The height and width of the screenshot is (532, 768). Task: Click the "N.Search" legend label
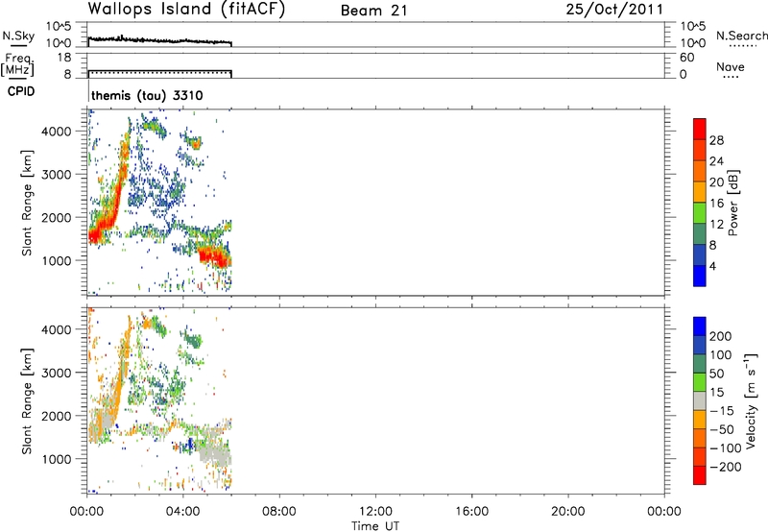tap(741, 36)
